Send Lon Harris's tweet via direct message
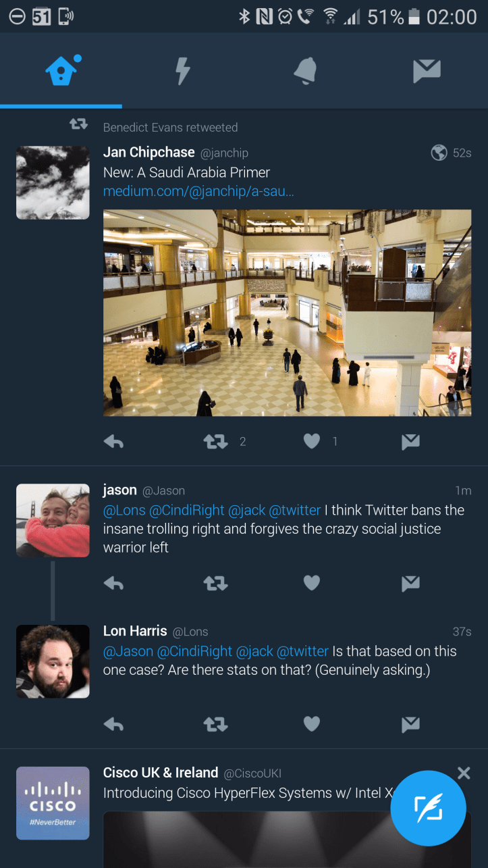Screen dimensions: 488x868 pos(410,724)
